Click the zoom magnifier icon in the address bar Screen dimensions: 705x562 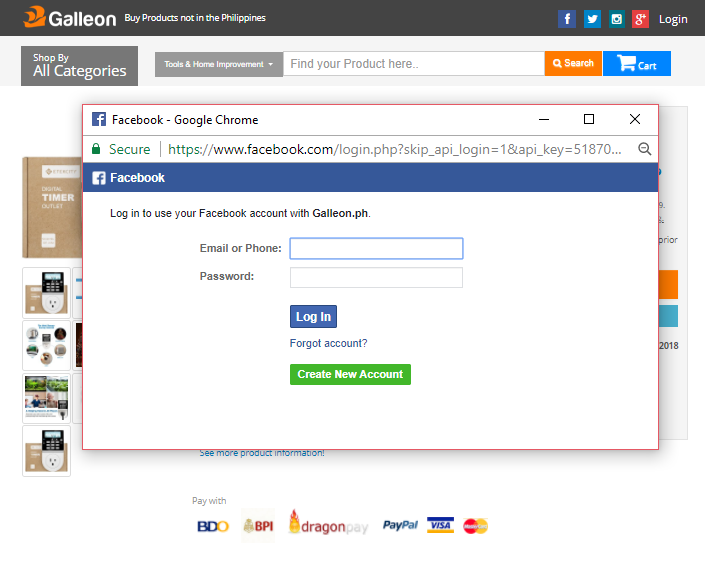click(645, 149)
